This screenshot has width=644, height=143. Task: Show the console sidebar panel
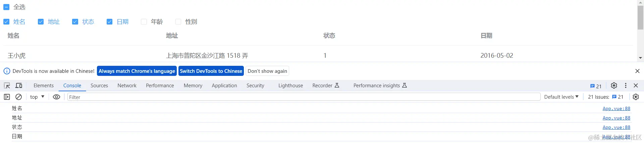click(7, 97)
